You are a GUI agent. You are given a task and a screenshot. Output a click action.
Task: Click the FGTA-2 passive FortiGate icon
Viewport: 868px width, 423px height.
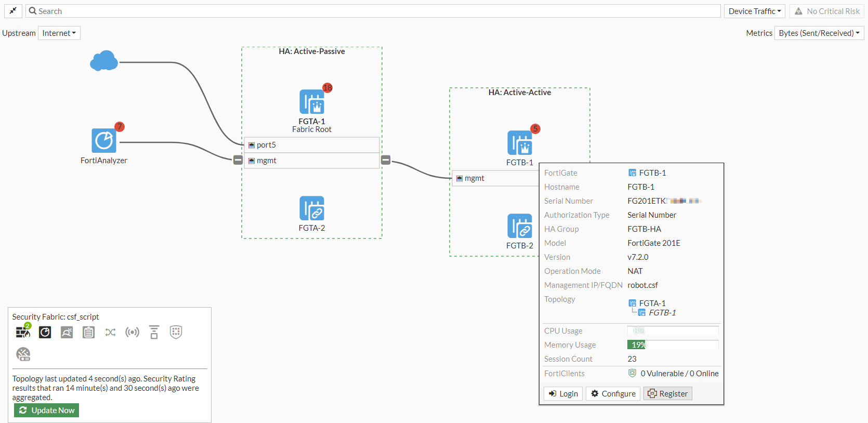coord(312,208)
